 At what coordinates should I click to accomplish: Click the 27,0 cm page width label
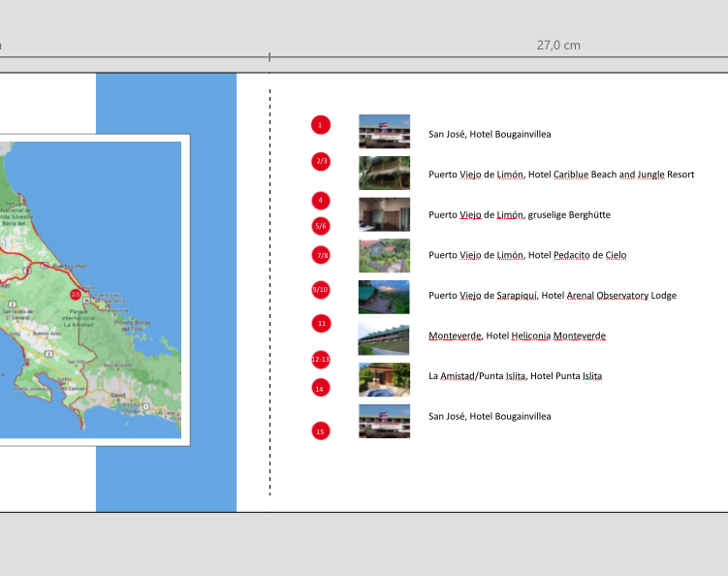tap(558, 46)
